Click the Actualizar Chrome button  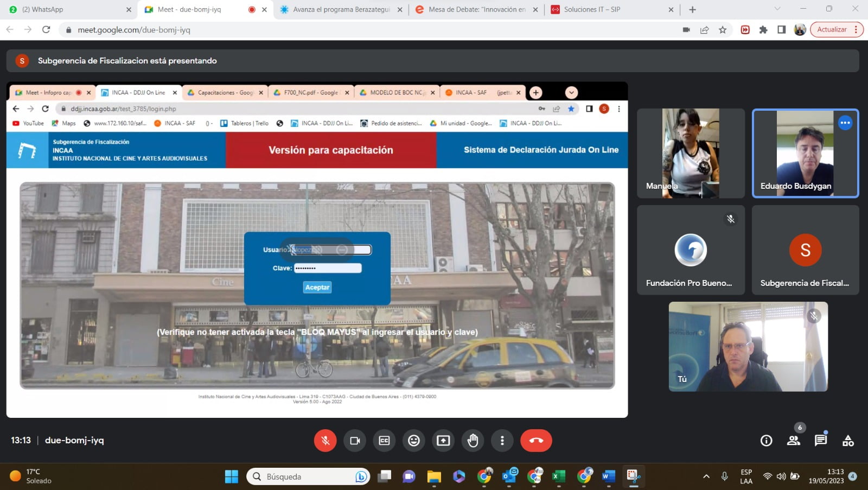[x=832, y=29]
